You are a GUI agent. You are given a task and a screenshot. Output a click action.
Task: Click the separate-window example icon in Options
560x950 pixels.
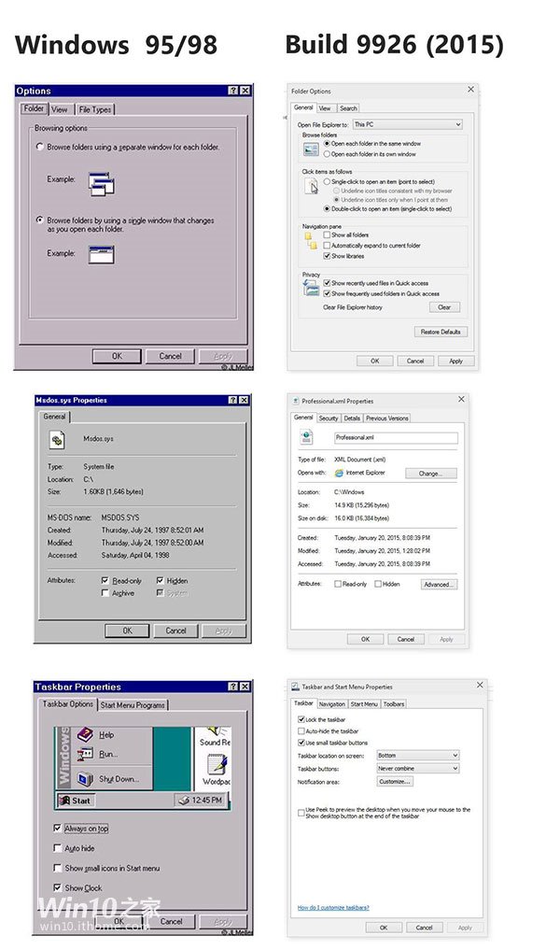[101, 184]
